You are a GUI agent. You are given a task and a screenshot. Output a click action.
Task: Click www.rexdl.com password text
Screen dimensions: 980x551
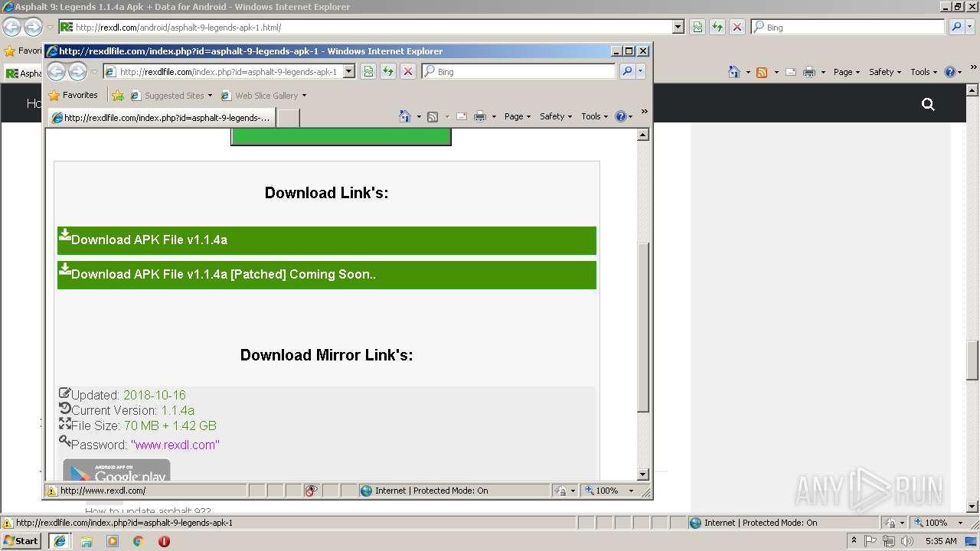pyautogui.click(x=175, y=445)
